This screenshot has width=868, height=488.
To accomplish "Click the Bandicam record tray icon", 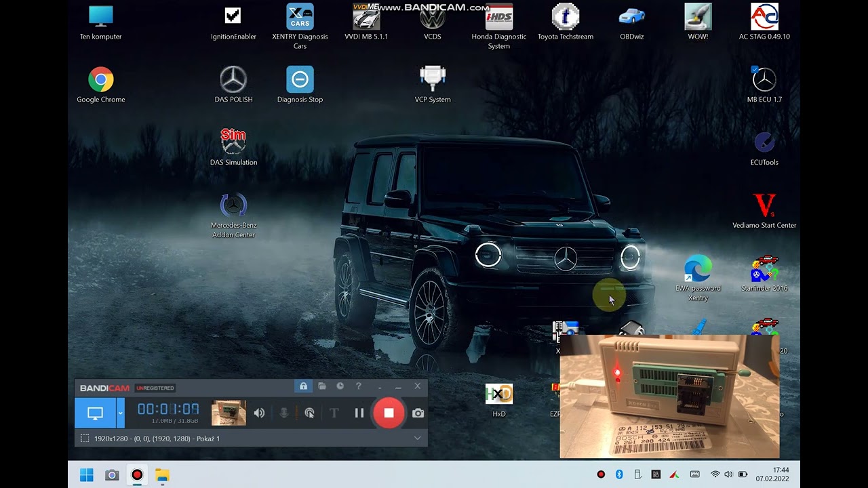I will pos(601,474).
